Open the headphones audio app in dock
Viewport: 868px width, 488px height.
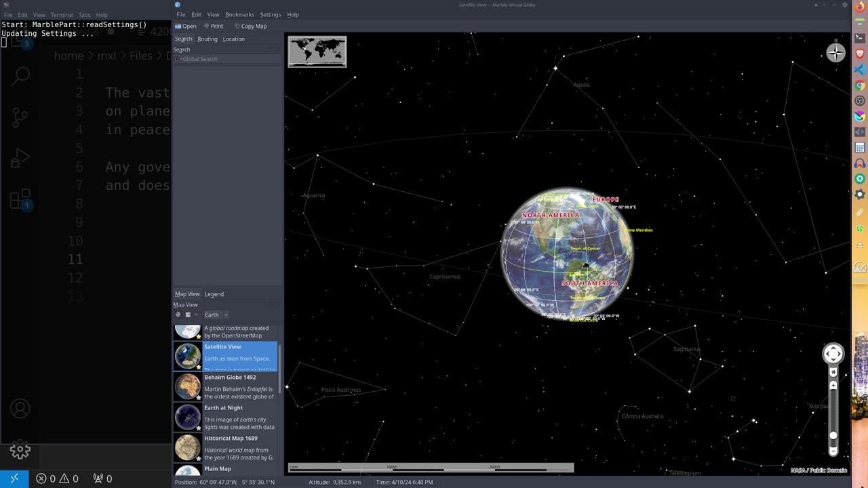860,164
